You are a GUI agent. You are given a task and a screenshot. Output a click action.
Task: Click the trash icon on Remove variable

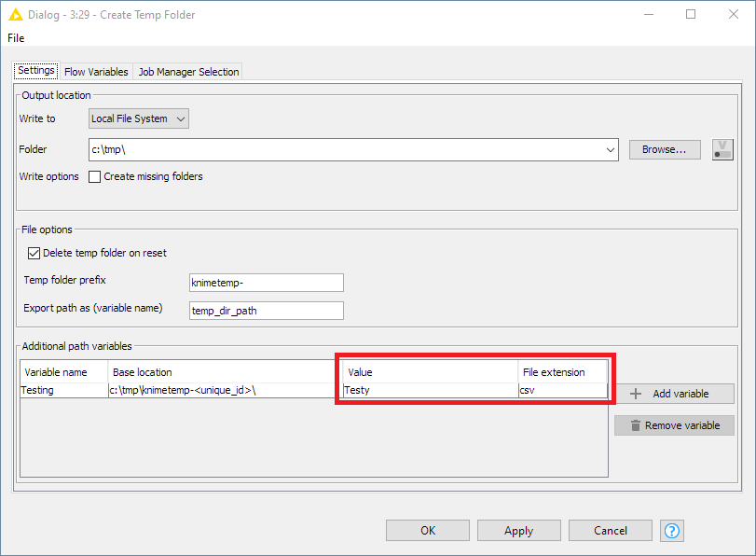click(636, 425)
